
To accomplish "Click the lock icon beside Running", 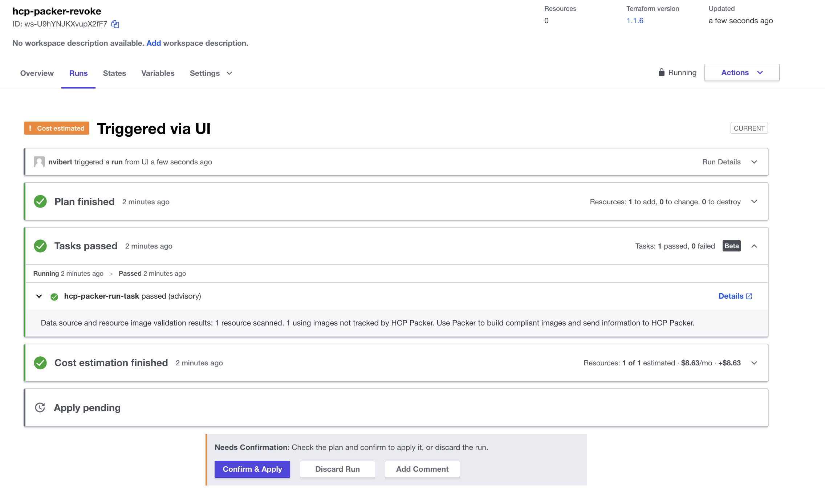I will pos(662,72).
